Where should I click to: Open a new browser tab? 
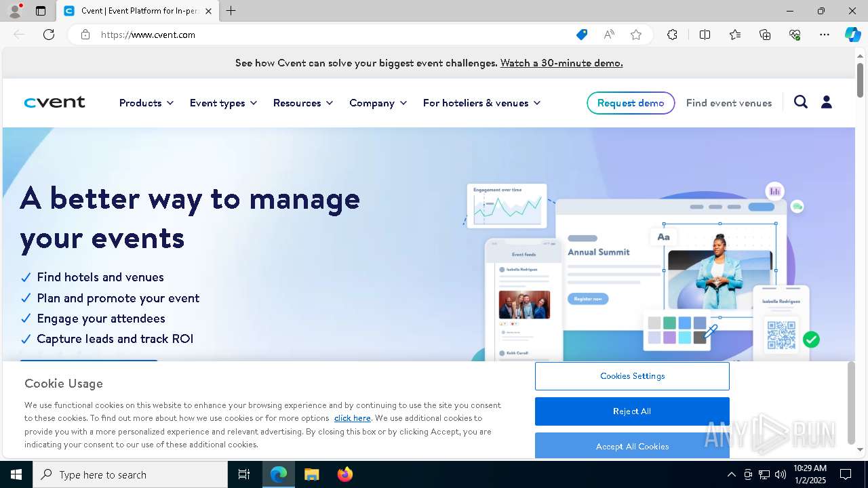tap(231, 11)
